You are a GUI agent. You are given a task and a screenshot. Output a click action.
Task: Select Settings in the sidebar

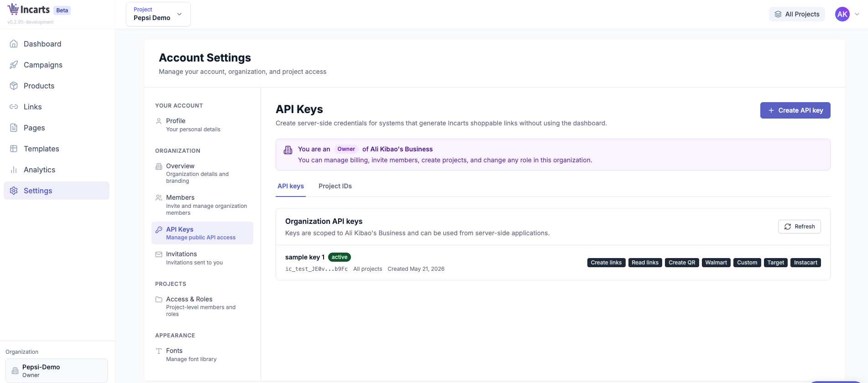pos(57,191)
